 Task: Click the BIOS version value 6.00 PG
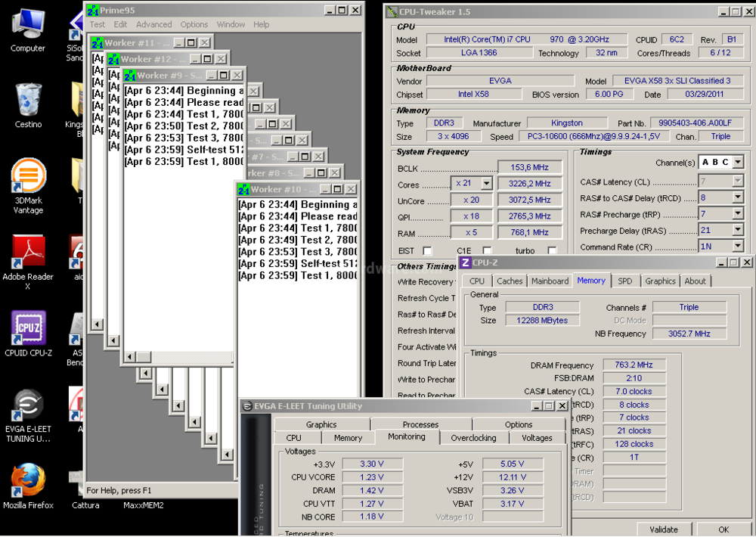(609, 94)
